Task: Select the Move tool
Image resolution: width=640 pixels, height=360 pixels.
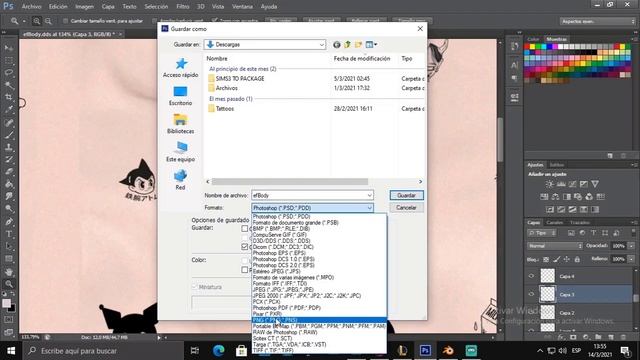Action: [9, 48]
